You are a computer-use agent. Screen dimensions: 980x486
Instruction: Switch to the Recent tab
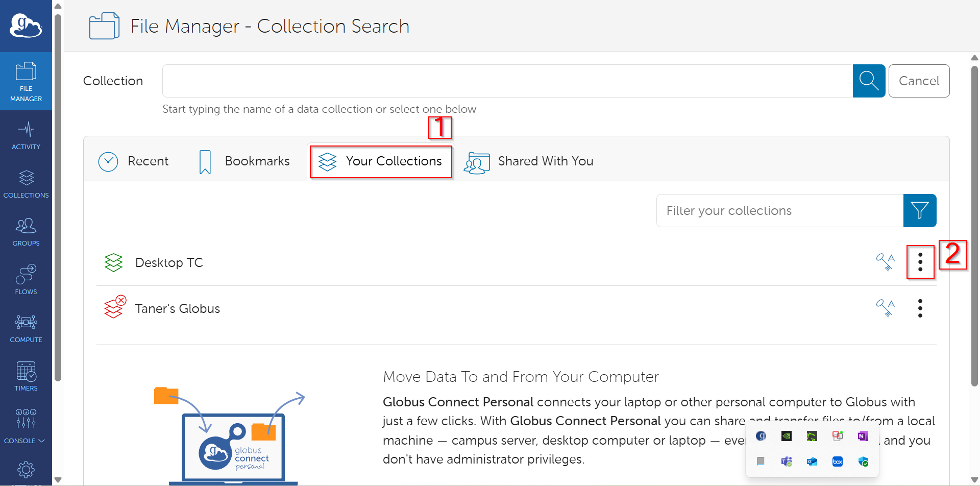[133, 161]
